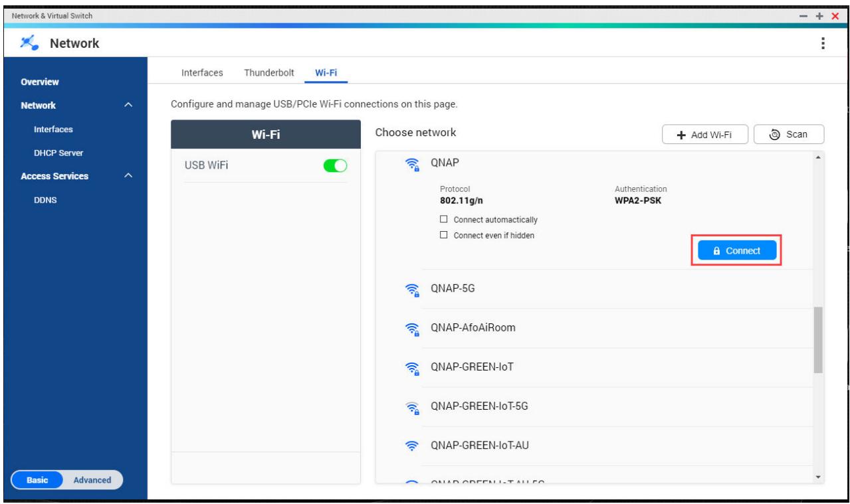
Task: Click the QNAP-AfoAiRoom Wi-Fi signal icon
Action: tap(413, 329)
